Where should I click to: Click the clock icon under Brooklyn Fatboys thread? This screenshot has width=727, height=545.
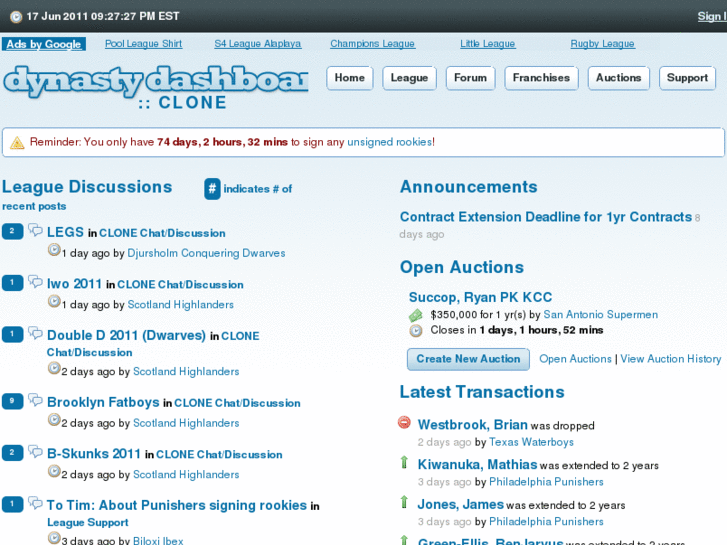click(54, 420)
